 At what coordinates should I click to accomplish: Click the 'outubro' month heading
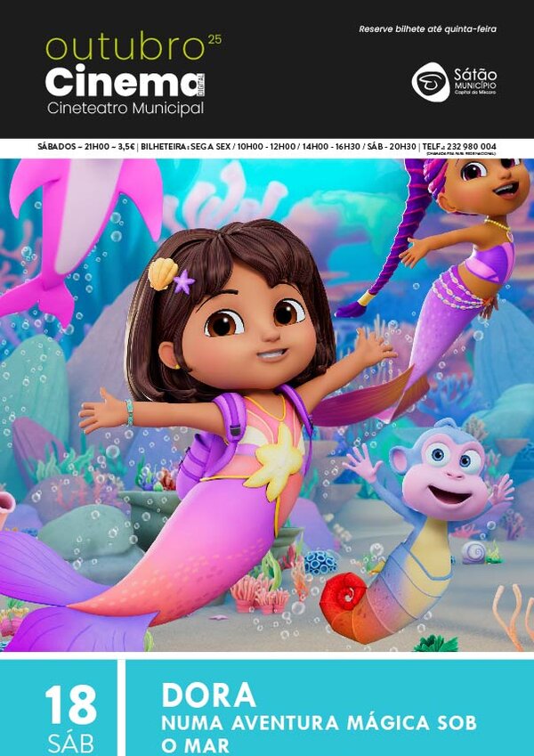[125, 47]
